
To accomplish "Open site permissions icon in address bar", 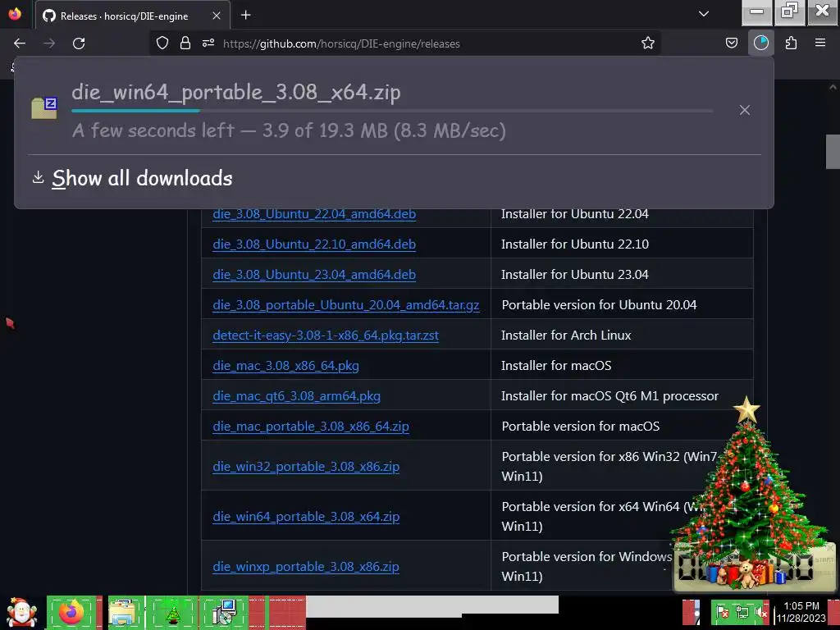I will tap(208, 43).
